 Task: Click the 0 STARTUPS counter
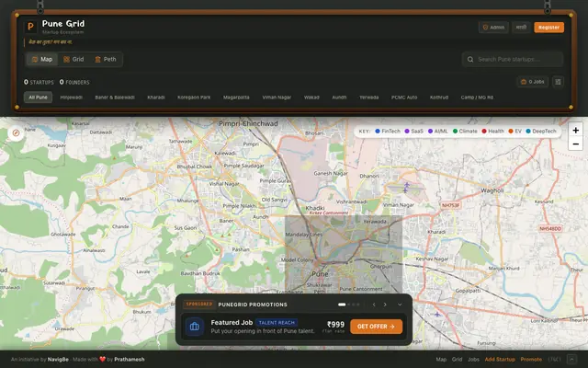[x=39, y=82]
